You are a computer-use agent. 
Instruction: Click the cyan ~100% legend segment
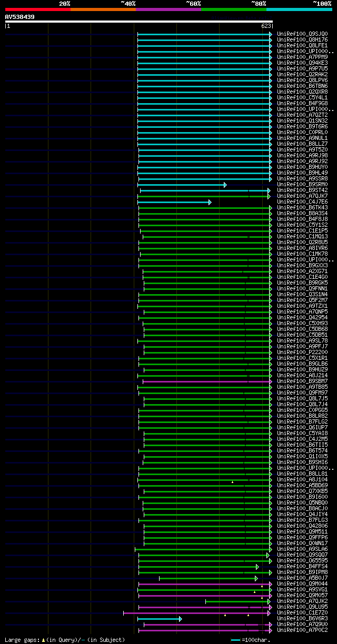tap(299, 9)
